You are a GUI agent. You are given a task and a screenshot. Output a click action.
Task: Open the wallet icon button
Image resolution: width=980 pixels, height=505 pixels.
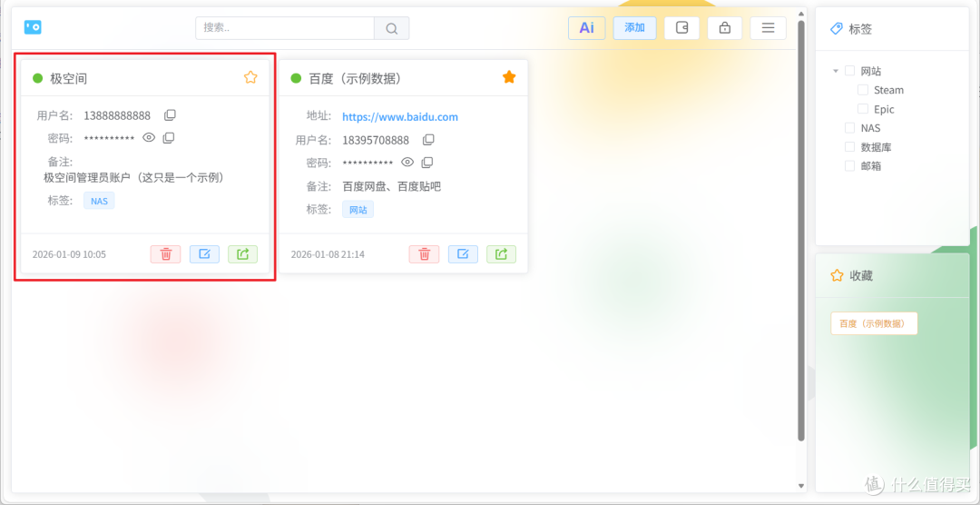(x=681, y=28)
